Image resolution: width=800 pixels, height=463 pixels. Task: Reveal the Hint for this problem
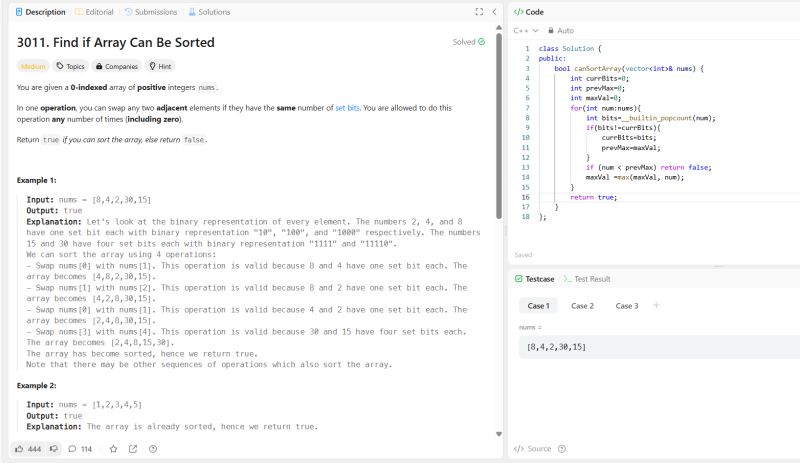tap(158, 66)
